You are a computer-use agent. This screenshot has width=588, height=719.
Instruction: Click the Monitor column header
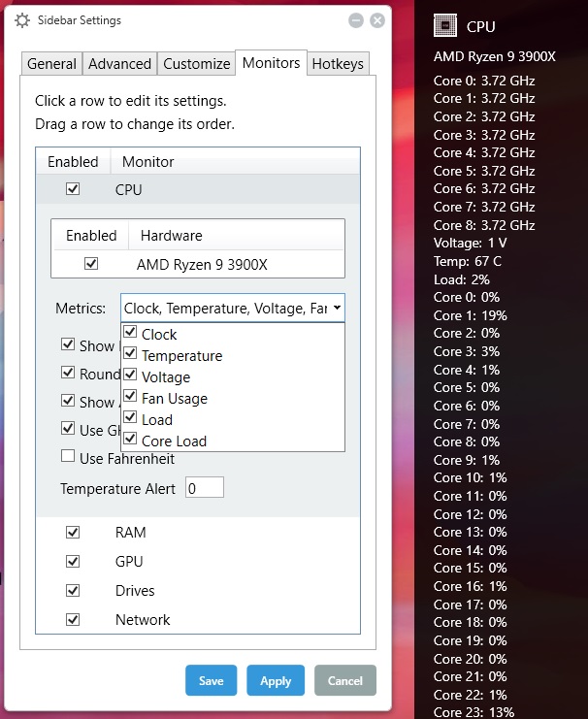coord(147,161)
